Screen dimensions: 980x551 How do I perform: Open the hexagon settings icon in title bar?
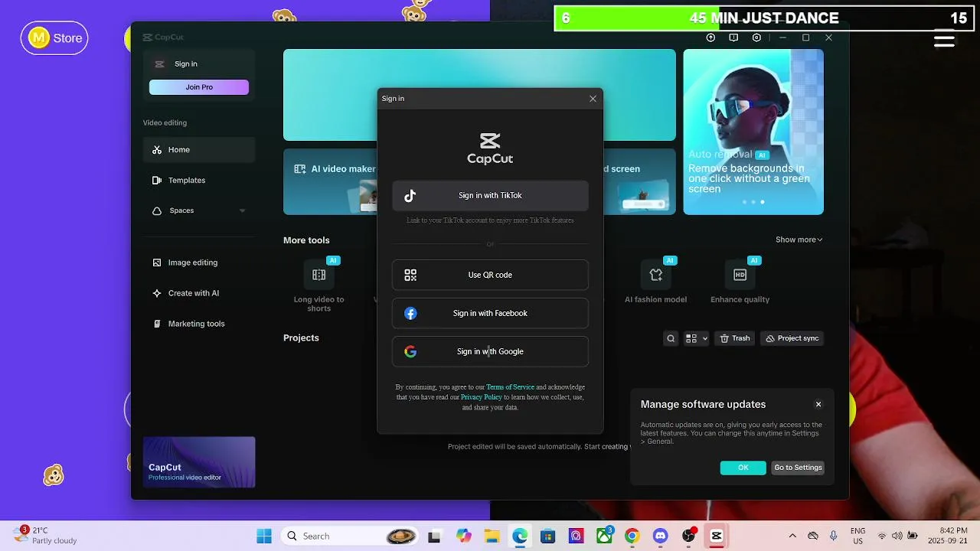click(x=756, y=37)
